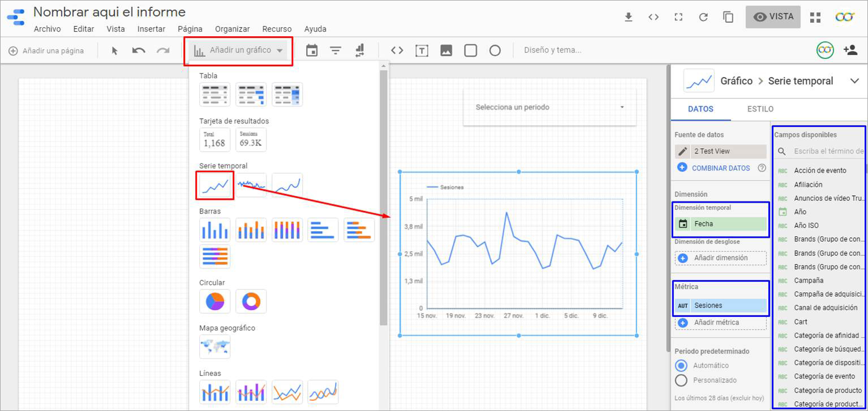Screen dimensions: 868x411
Task: Open the Insertar menu
Action: pos(151,29)
